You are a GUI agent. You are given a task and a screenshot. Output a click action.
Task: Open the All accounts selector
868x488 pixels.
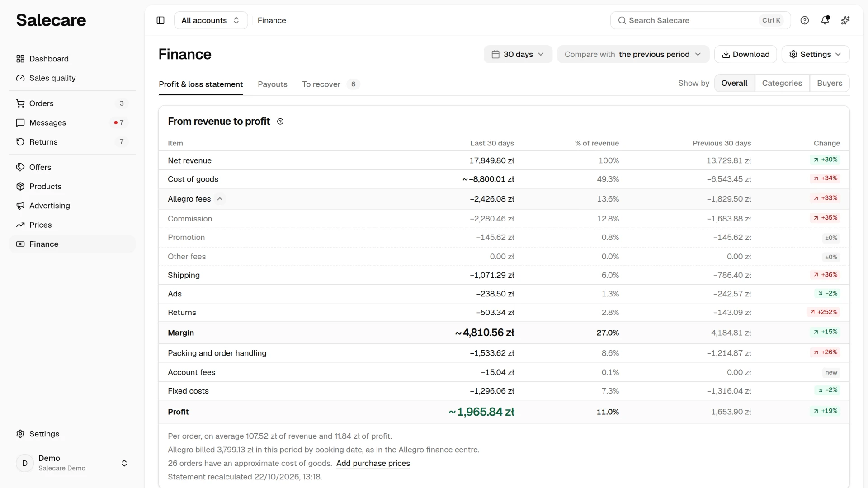(x=211, y=20)
